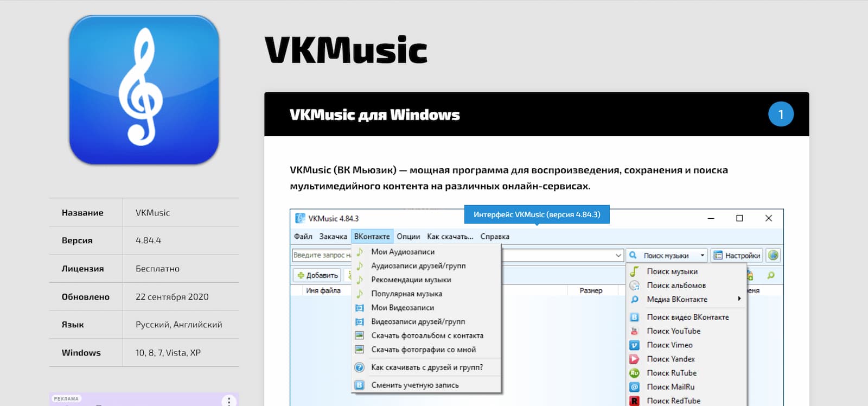Click the VK icon beside Поиск видео ВКонтакте

click(x=634, y=317)
